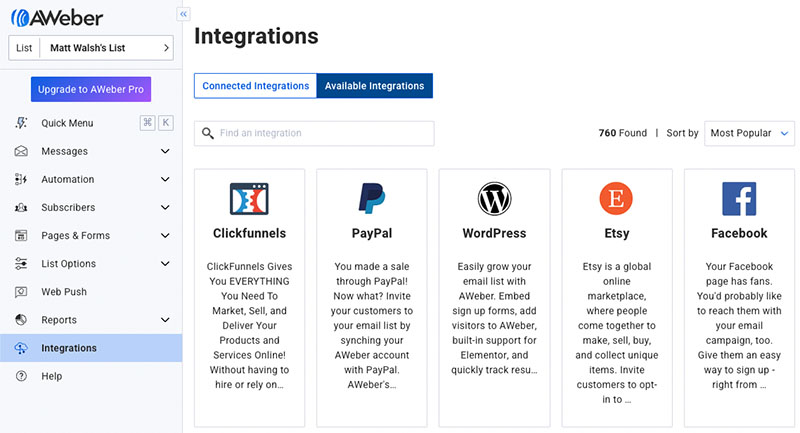
Task: Click the Integrations cloud icon
Action: point(21,348)
